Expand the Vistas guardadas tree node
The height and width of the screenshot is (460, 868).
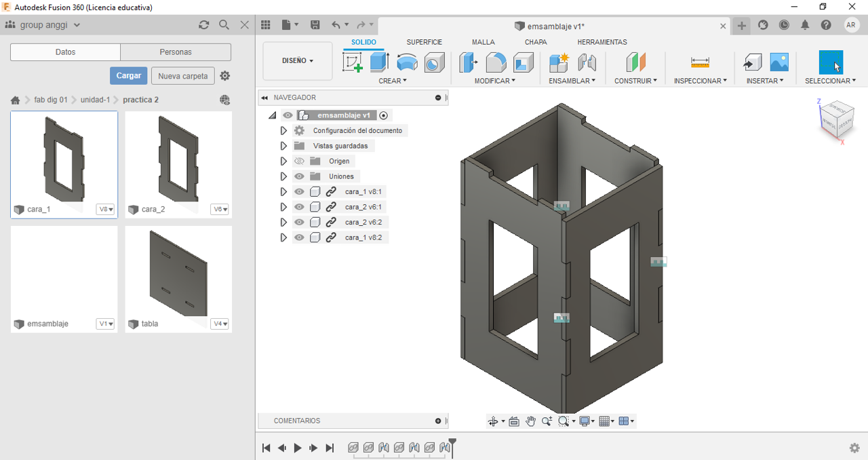283,146
